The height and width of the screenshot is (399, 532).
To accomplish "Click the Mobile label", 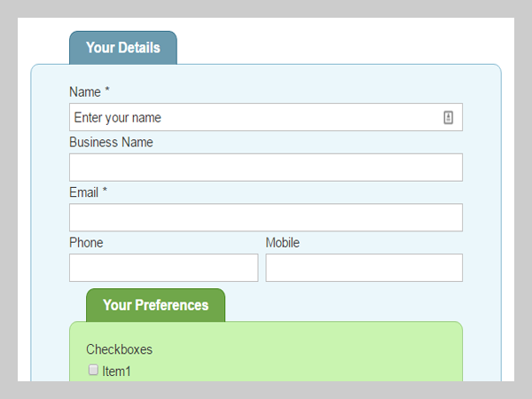I will coord(283,243).
